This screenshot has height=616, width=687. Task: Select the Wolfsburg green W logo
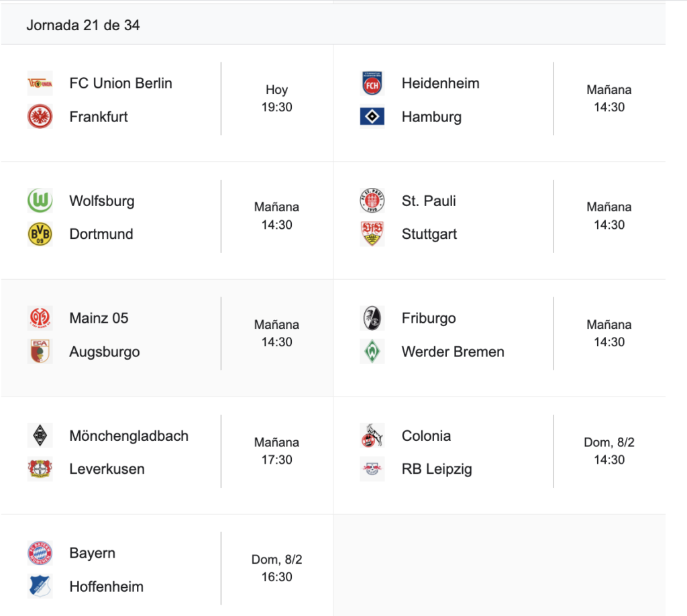point(40,201)
